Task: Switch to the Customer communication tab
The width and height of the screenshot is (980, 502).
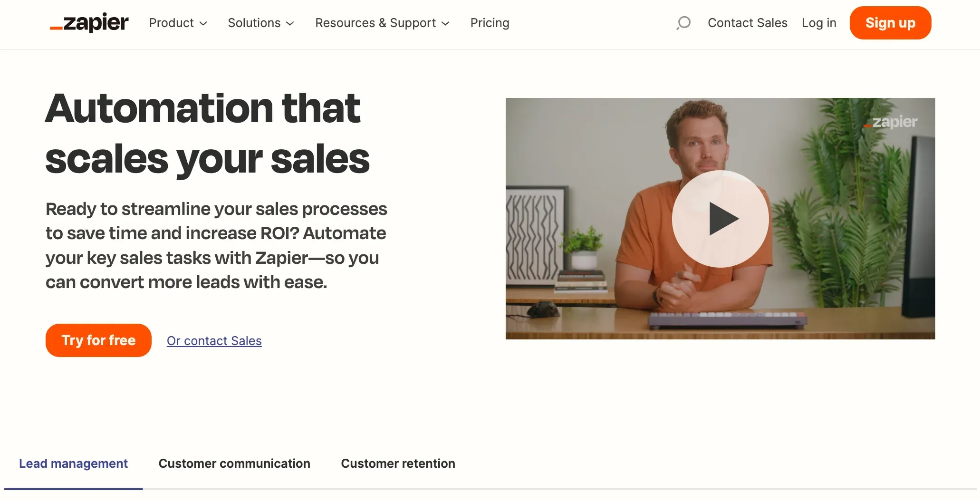Action: (234, 463)
